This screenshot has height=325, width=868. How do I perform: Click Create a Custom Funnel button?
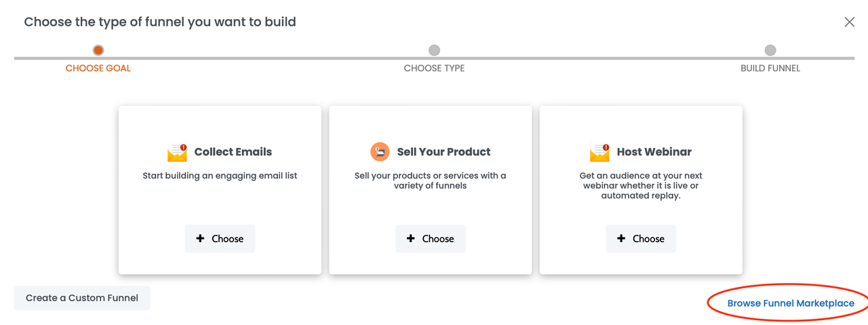pyautogui.click(x=82, y=298)
